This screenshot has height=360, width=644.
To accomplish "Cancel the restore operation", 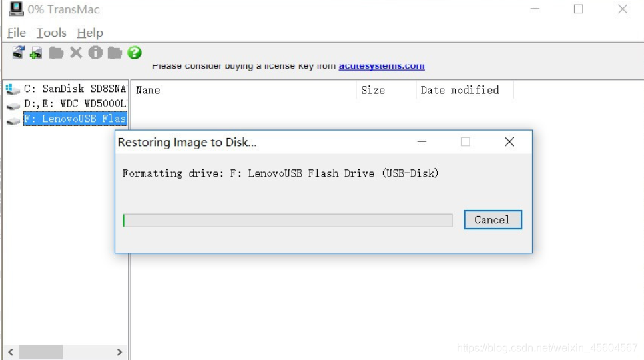I will [492, 219].
